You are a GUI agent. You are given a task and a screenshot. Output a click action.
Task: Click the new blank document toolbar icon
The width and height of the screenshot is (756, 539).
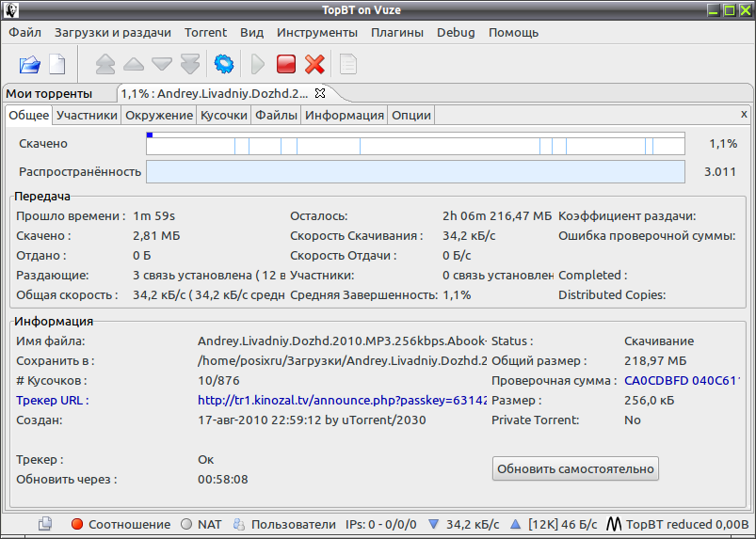tap(57, 64)
